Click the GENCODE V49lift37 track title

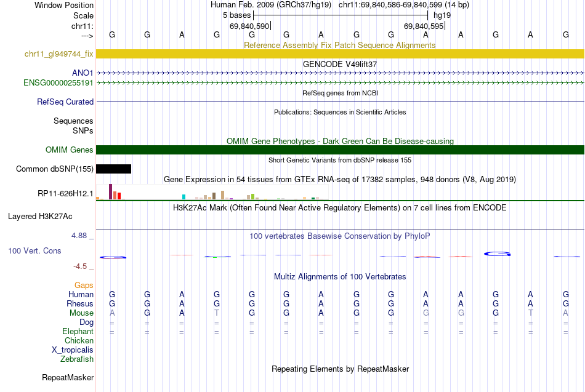pyautogui.click(x=340, y=64)
